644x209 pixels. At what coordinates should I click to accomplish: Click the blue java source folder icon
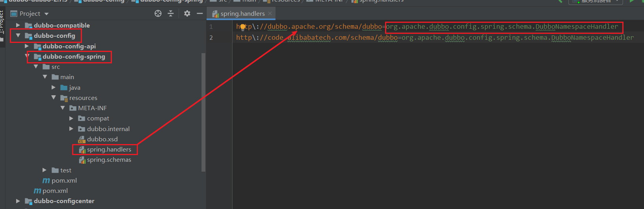(x=64, y=87)
